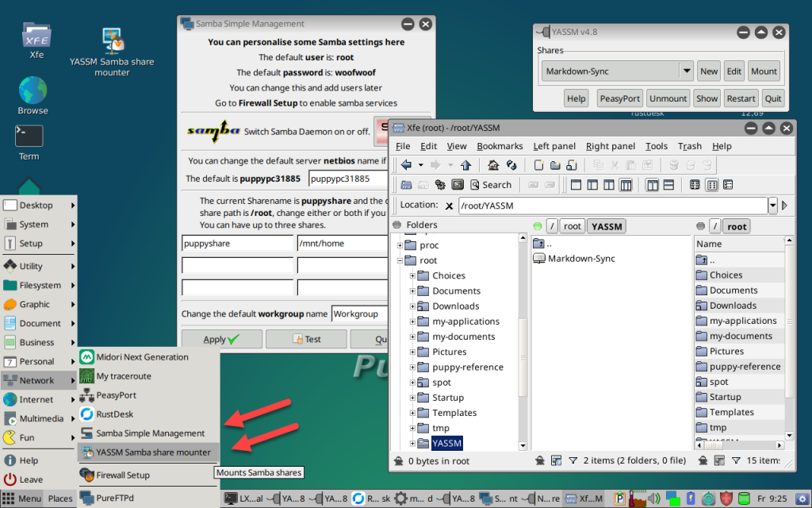This screenshot has height=508, width=812.
Task: Open RustDesk from Network menu
Action: 148,414
